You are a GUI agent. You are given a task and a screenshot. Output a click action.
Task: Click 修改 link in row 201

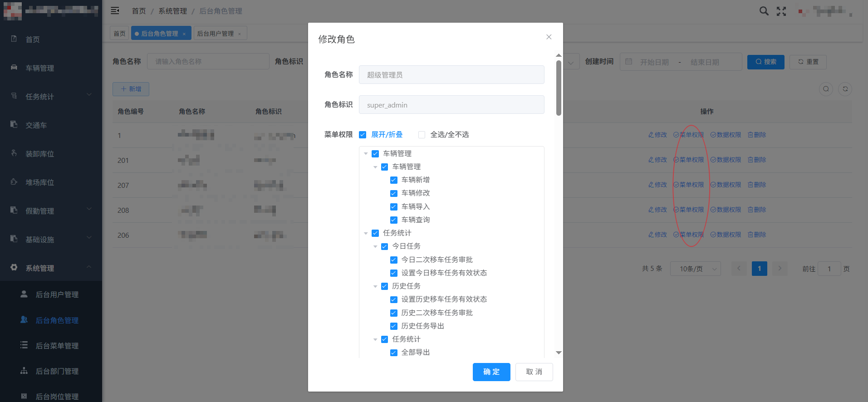coord(657,160)
